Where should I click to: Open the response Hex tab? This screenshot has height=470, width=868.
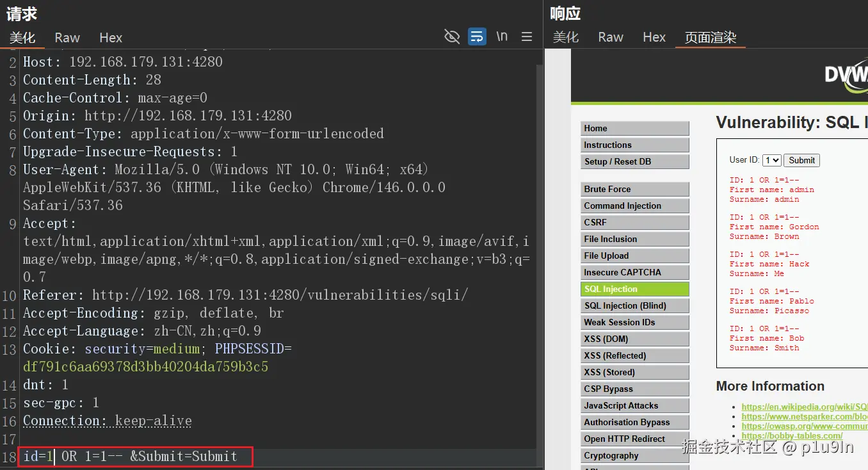pos(654,37)
